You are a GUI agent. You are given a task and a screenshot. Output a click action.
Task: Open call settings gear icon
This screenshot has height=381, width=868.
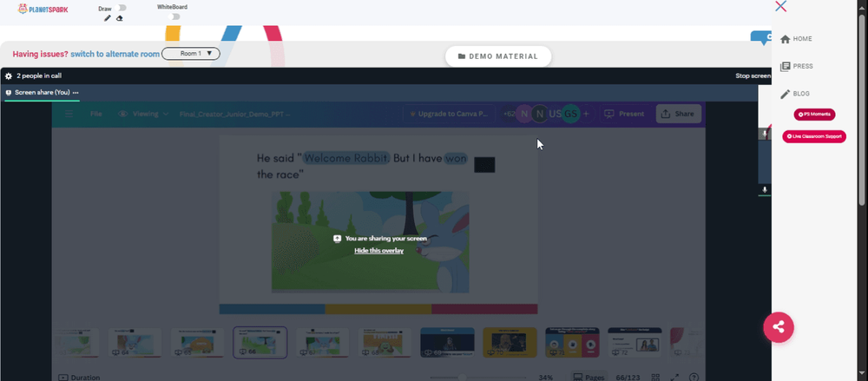[x=9, y=76]
